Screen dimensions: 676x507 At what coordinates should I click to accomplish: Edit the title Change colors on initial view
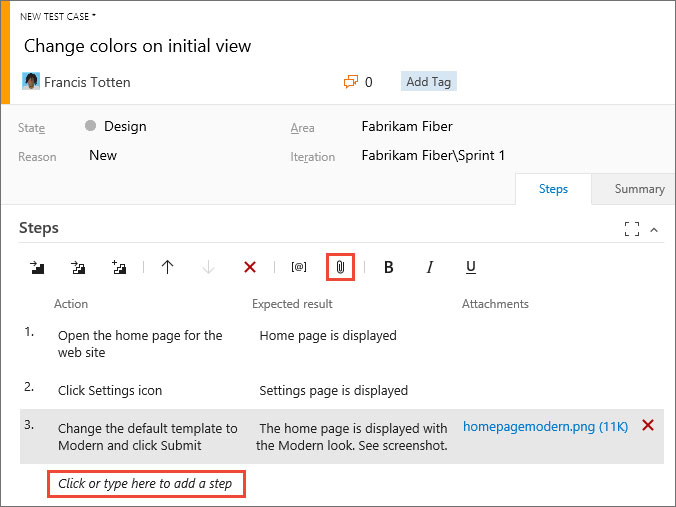tap(138, 46)
